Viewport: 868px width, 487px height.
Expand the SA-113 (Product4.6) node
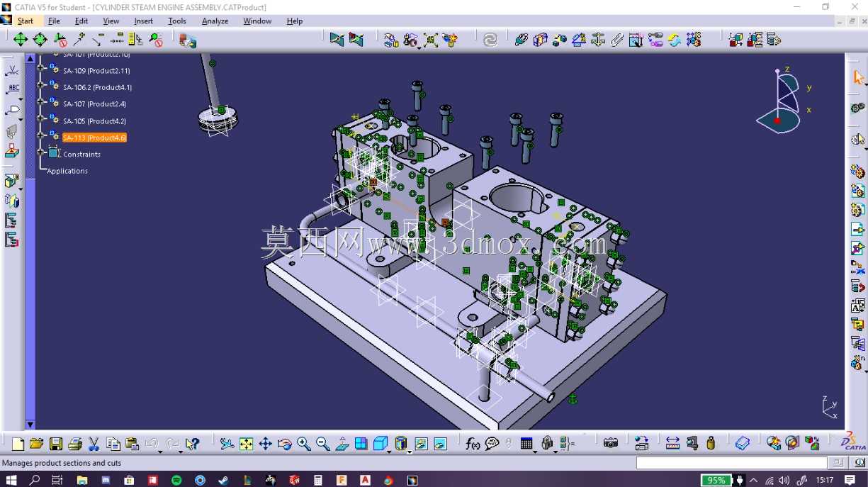pyautogui.click(x=41, y=136)
